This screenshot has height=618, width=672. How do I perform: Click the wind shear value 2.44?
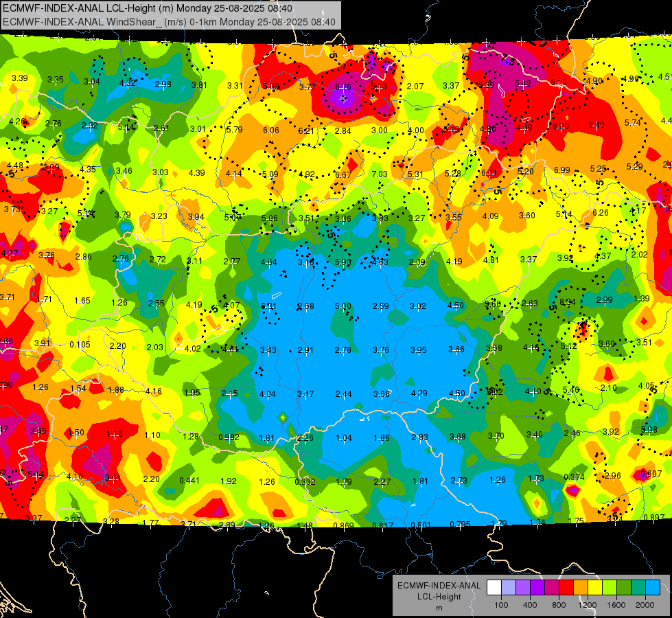(344, 393)
